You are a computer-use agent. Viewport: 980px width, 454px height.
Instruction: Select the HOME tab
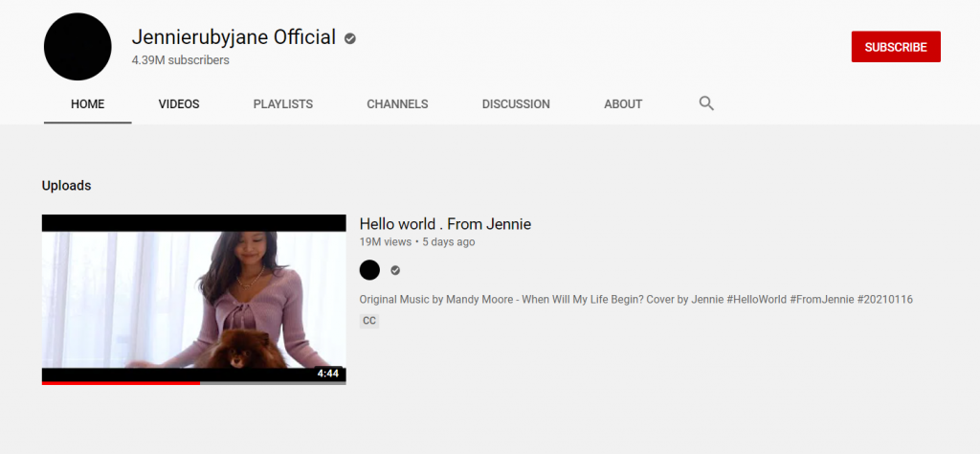pos(87,104)
